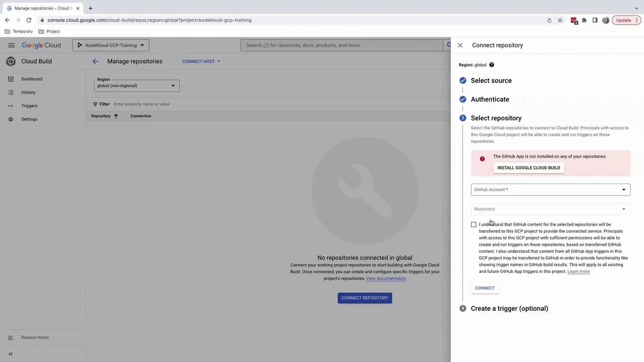Expand the Connect Host dropdown
This screenshot has width=644, height=362.
point(201,61)
